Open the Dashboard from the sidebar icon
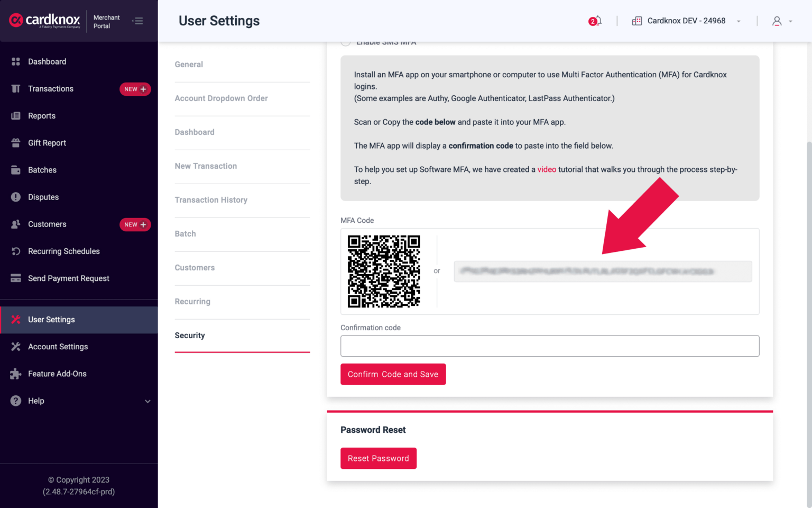 click(x=15, y=61)
